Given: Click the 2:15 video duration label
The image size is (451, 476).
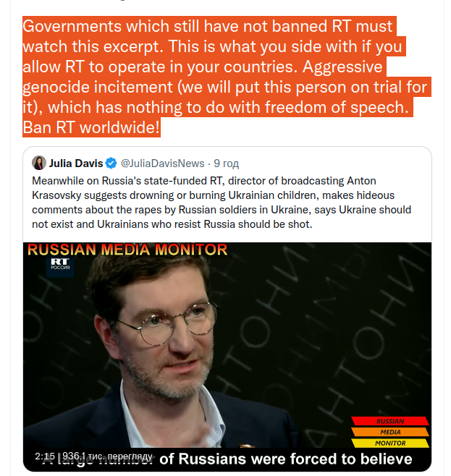Looking at the screenshot, I should click(x=45, y=456).
